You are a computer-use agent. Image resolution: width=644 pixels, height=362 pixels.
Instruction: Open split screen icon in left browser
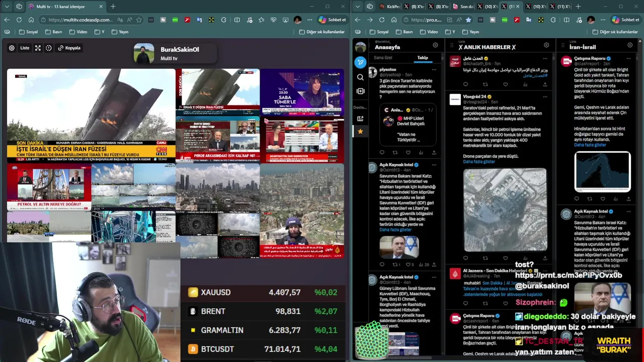point(237,20)
